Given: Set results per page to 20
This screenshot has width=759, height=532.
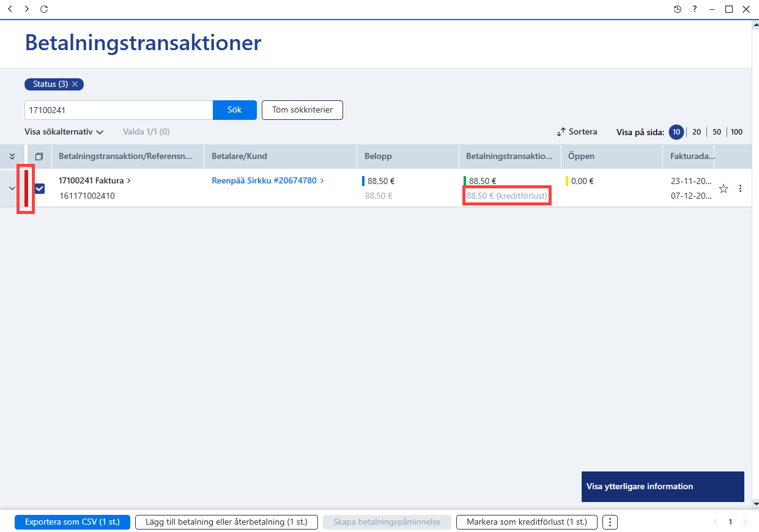Looking at the screenshot, I should (x=696, y=132).
